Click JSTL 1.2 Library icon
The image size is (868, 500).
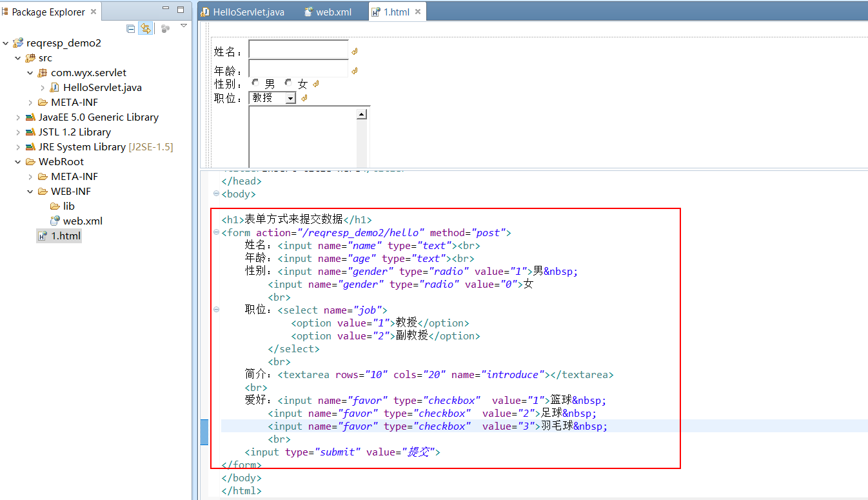30,132
